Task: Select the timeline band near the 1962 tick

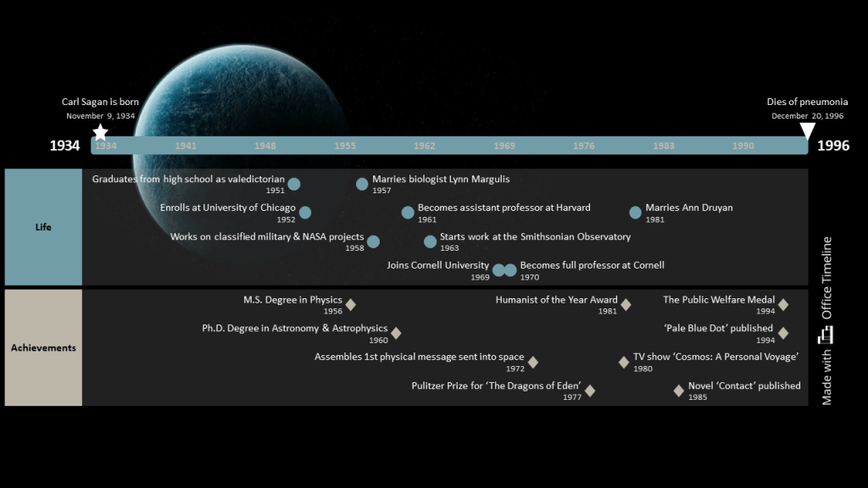Action: click(x=424, y=145)
